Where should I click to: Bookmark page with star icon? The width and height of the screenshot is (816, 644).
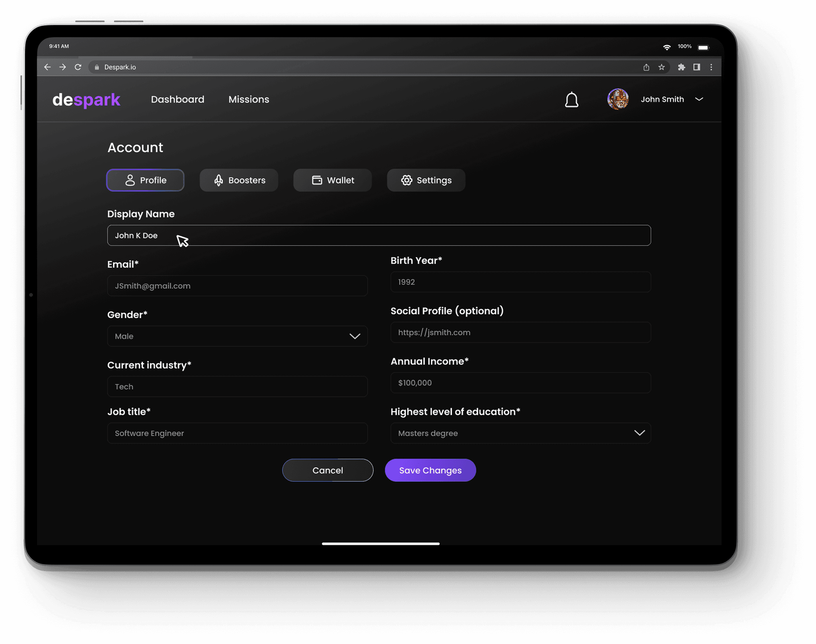(x=661, y=67)
